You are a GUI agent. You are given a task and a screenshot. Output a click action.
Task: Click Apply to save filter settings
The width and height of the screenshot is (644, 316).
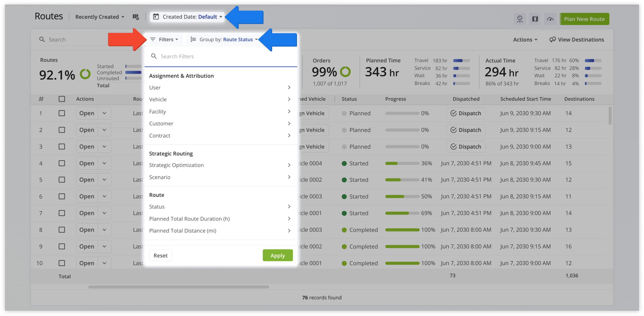tap(277, 255)
